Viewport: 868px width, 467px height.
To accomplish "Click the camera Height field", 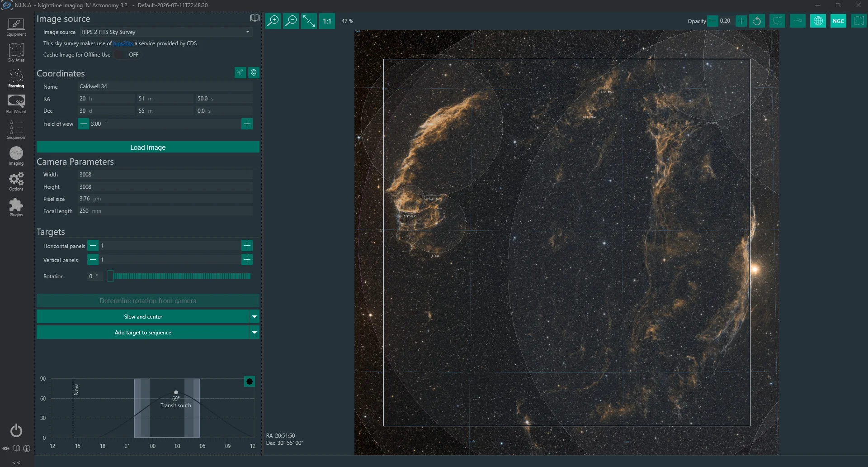I will [x=165, y=187].
